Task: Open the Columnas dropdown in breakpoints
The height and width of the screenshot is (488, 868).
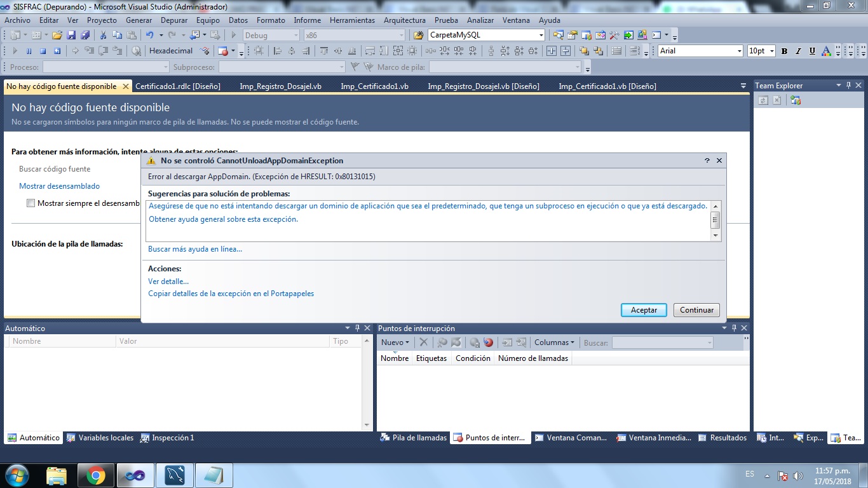Action: [554, 342]
